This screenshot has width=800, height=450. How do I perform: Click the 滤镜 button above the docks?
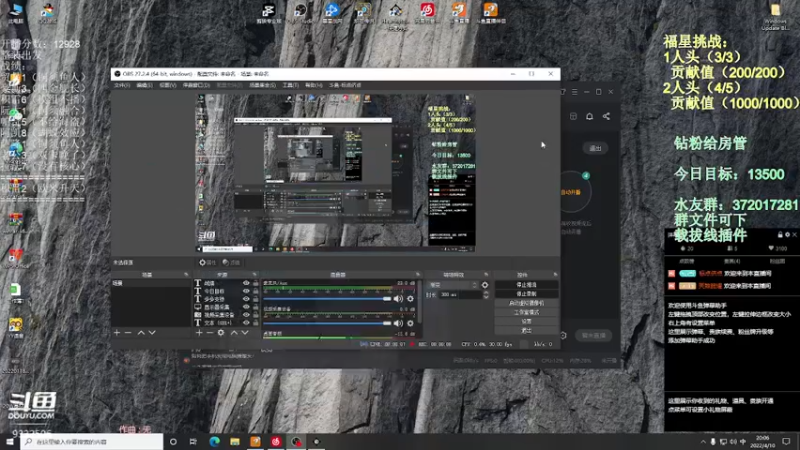(x=232, y=262)
